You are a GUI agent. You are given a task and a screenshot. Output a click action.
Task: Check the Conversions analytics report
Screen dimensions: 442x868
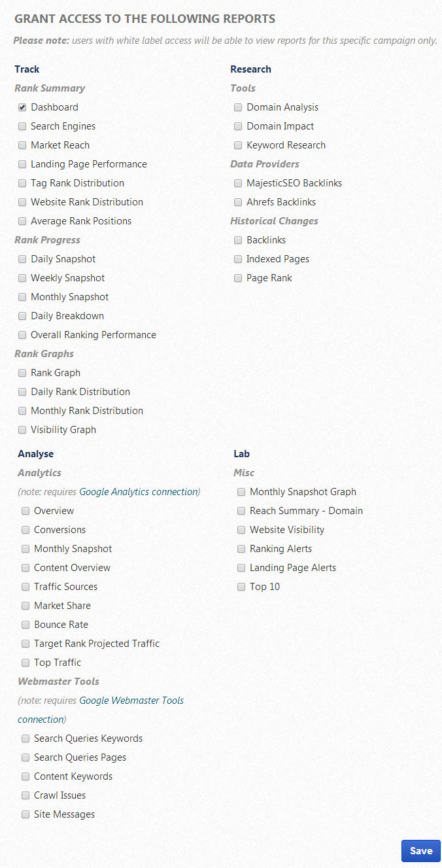(x=25, y=530)
